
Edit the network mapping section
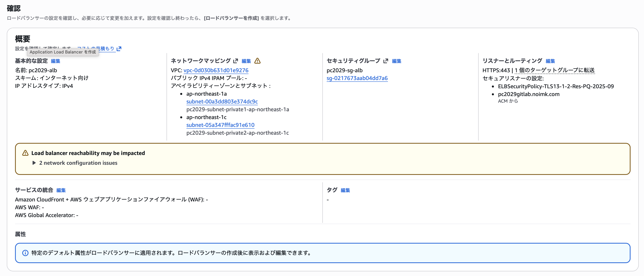tap(246, 61)
